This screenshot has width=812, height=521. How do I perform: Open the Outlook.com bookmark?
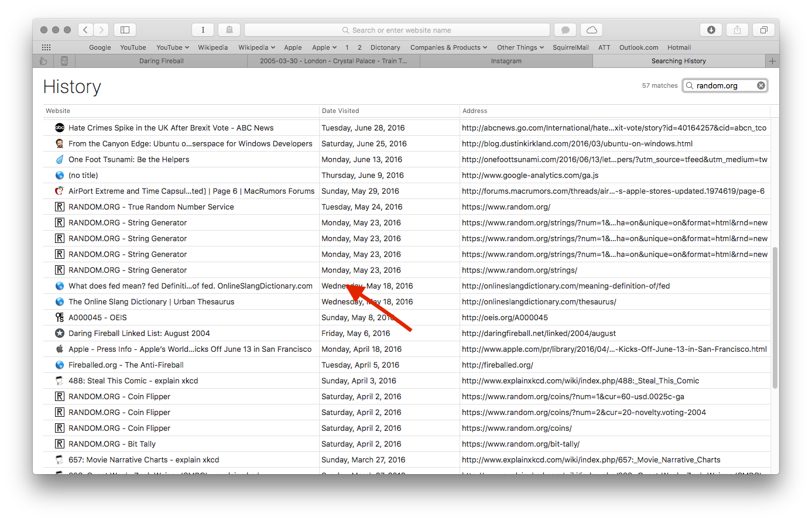[639, 47]
